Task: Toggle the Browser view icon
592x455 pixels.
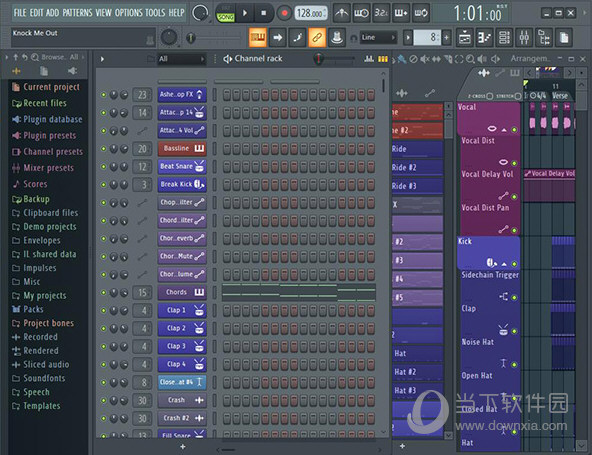Action: tap(544, 37)
